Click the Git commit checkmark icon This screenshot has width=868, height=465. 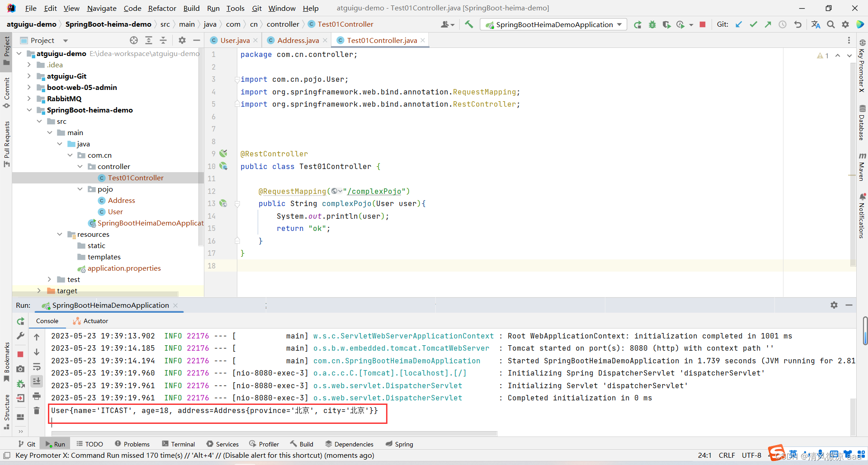(x=753, y=24)
